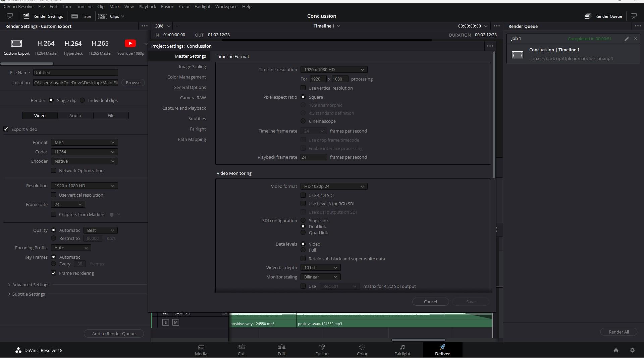Open Render Queue options menu
Viewport: 644px width, 358px height.
(x=638, y=26)
